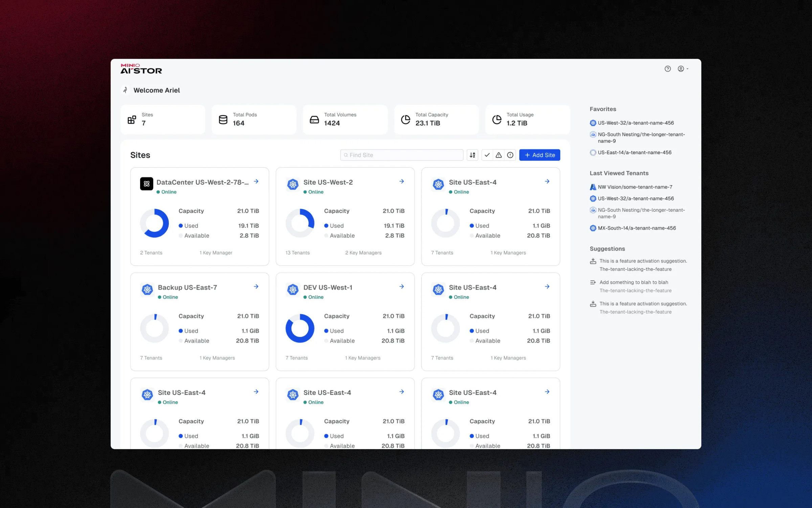
Task: Click the DataCenter US-West-2-78 black site icon
Action: click(146, 184)
